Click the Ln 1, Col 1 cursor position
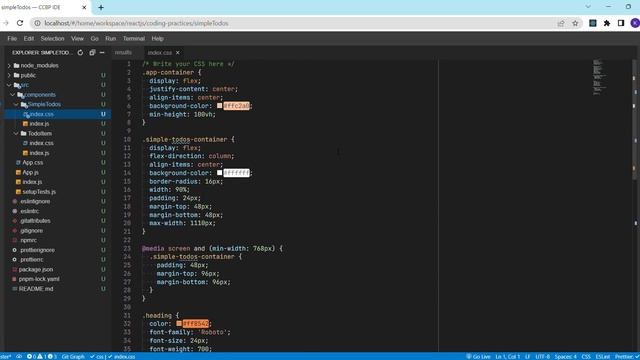 pyautogui.click(x=508, y=356)
